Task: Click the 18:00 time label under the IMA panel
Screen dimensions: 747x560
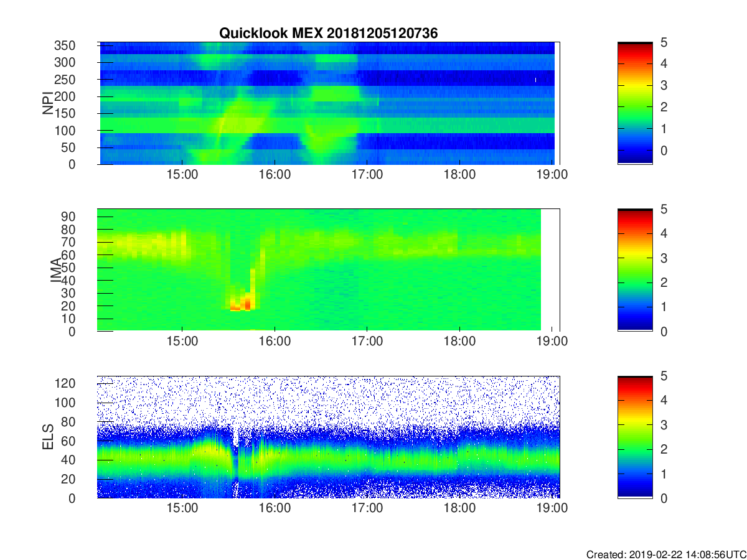Action: 459,342
